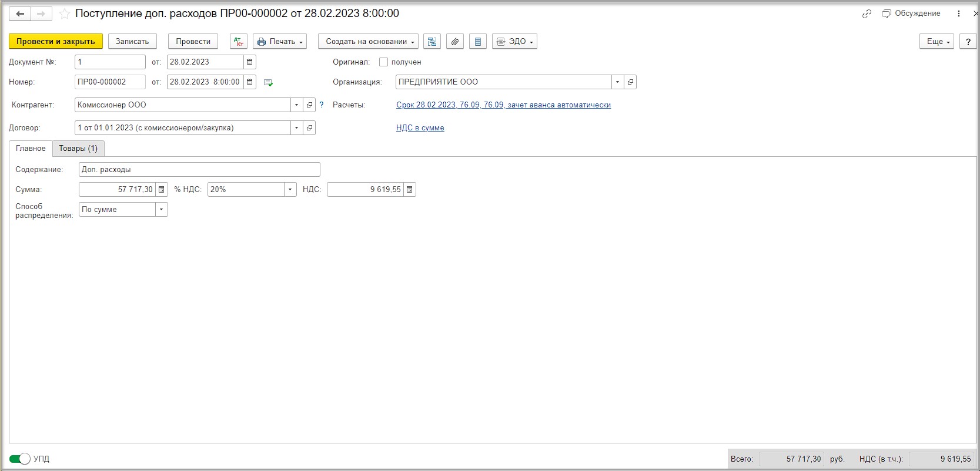Expand Контрагент dropdown list
Screen dimensions: 980x471
296,105
